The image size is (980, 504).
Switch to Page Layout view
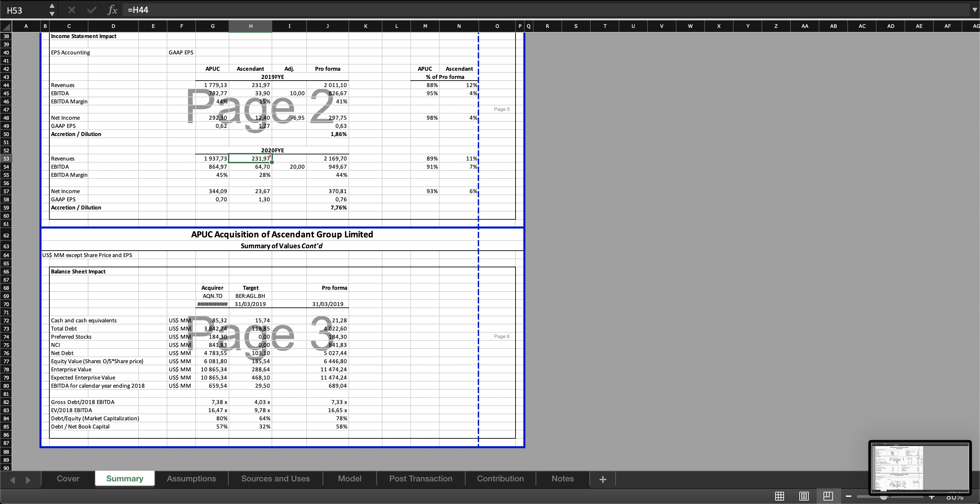click(x=803, y=497)
